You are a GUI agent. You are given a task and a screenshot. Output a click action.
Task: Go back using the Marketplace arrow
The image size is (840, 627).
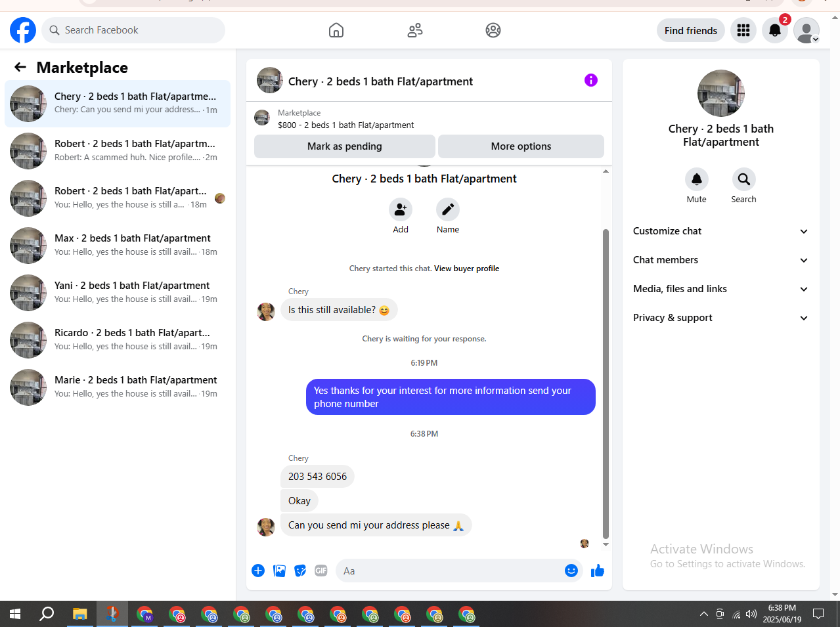20,67
